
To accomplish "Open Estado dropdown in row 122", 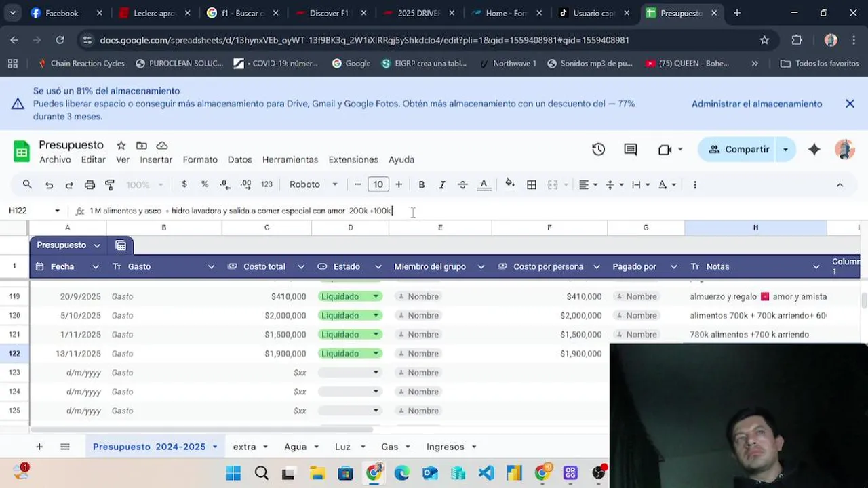I will click(376, 354).
